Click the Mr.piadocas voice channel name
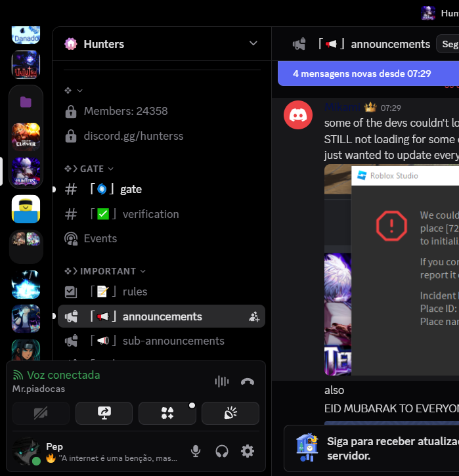 coord(39,389)
